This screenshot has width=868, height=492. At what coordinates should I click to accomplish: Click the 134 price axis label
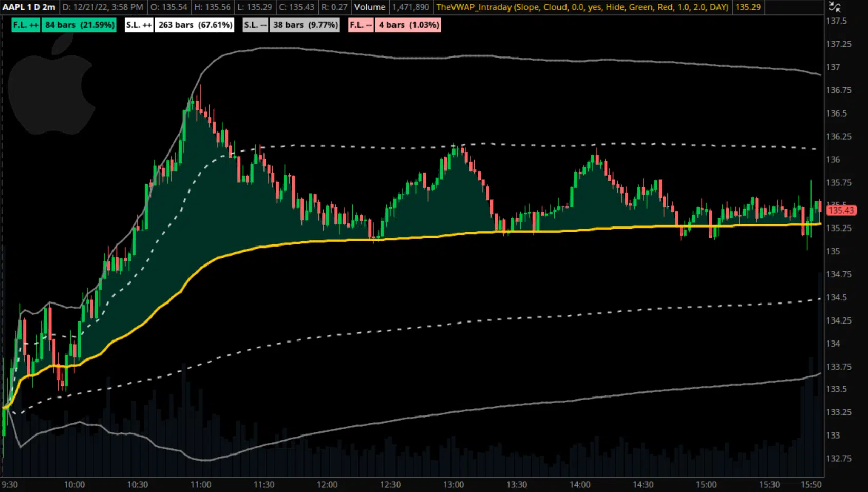(x=833, y=344)
